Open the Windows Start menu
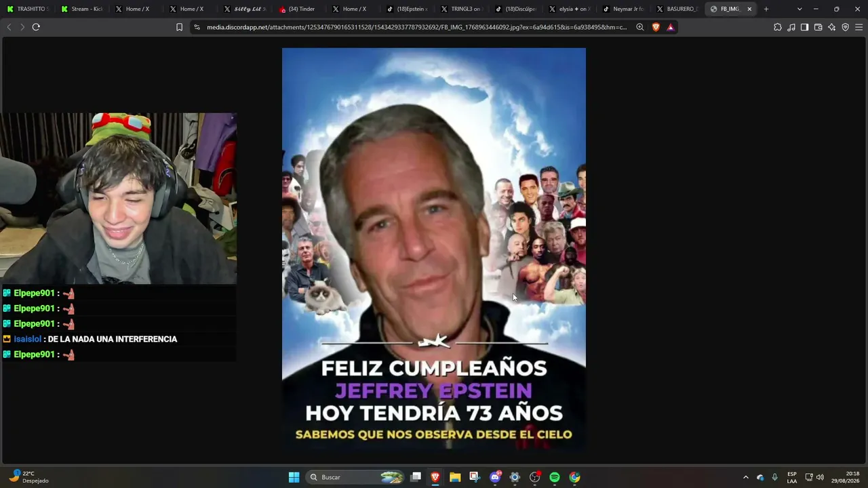Screen dimensions: 868x488 (294, 477)
